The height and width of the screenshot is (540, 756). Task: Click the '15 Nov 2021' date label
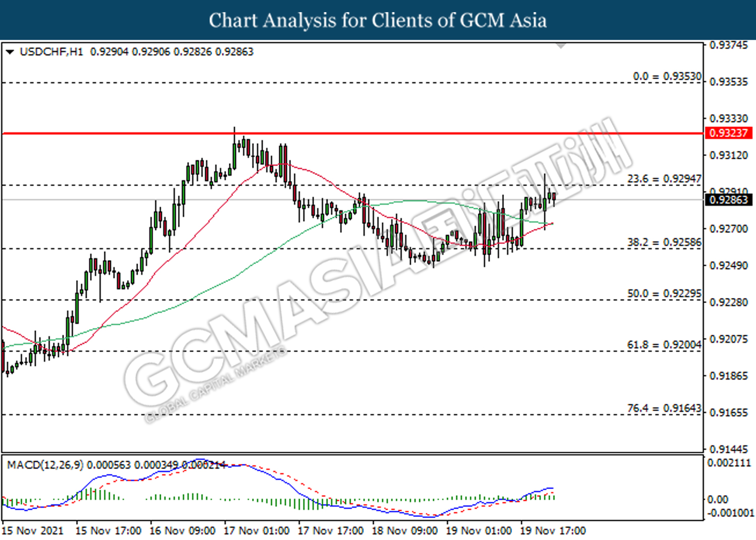click(33, 531)
